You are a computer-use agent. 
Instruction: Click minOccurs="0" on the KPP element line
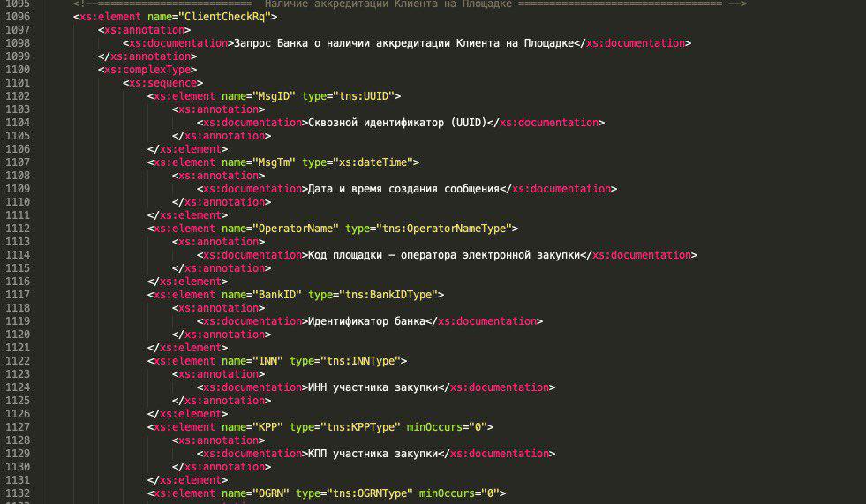pos(447,427)
